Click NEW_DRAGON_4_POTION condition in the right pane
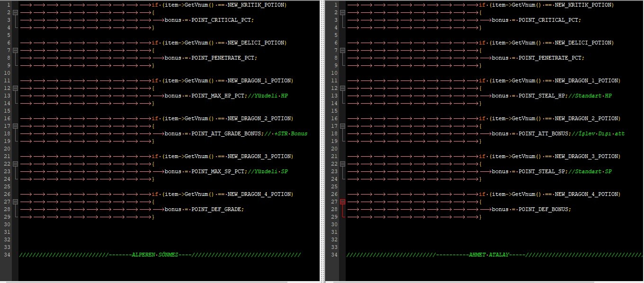The height and width of the screenshot is (283, 644). pyautogui.click(x=586, y=194)
